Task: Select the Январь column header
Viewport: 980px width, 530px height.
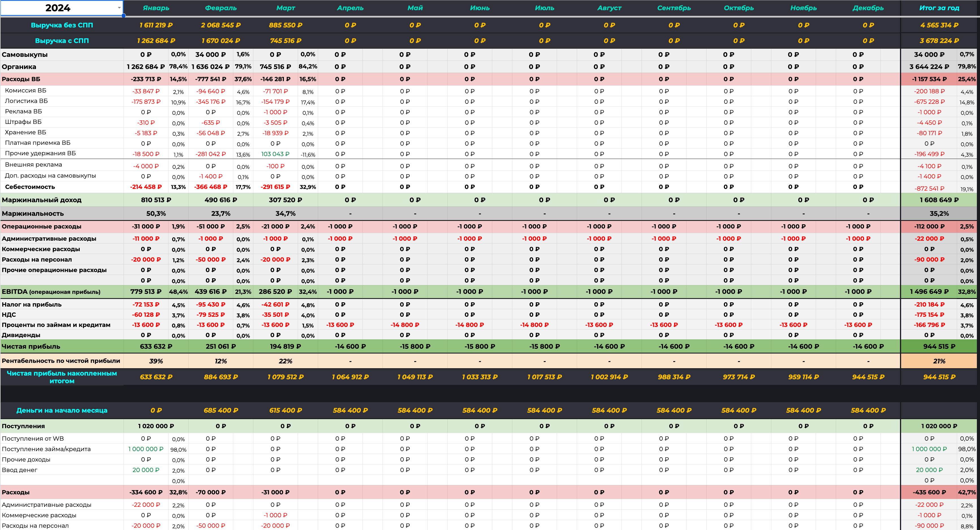Action: [156, 8]
